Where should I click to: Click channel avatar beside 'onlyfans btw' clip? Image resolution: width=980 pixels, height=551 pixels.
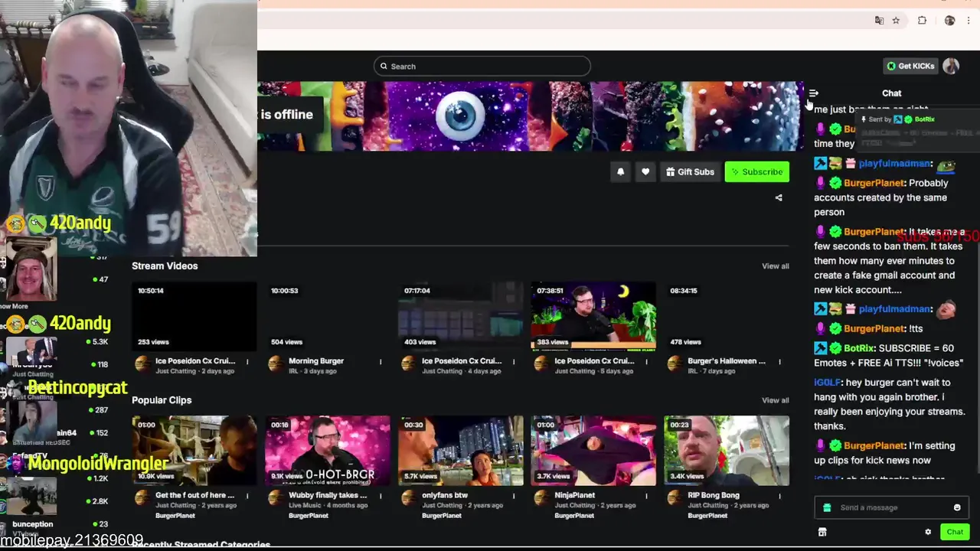click(409, 498)
